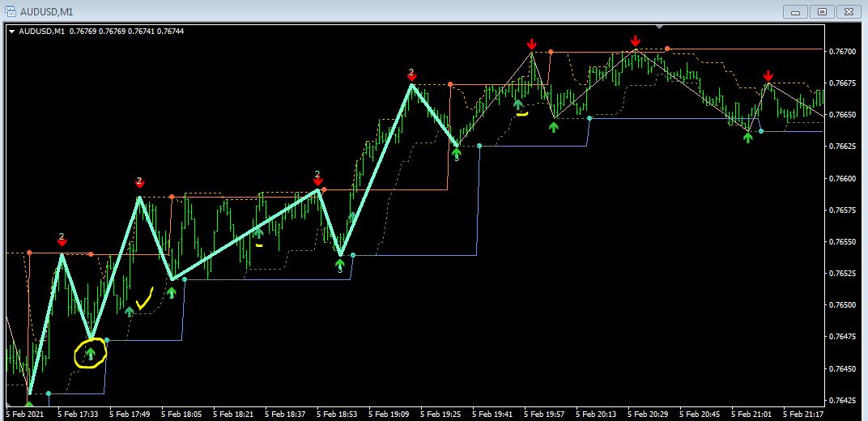The height and width of the screenshot is (421, 868).
Task: Click the 5 Feb 18:21 time label
Action: tap(233, 414)
